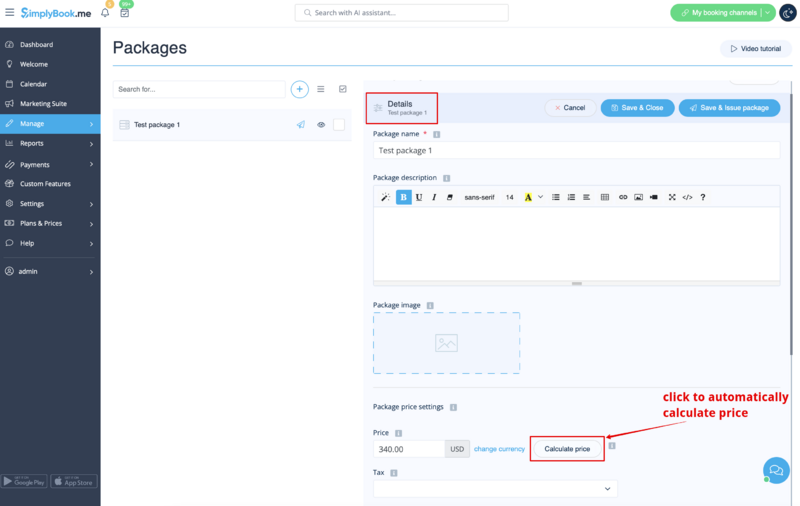
Task: Add a new package with plus button
Action: pyautogui.click(x=299, y=89)
